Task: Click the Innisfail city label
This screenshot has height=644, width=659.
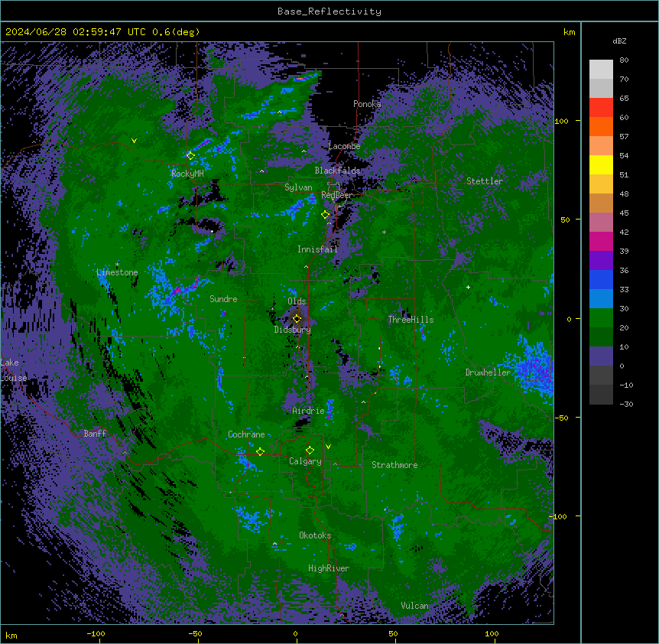Action: coord(317,249)
